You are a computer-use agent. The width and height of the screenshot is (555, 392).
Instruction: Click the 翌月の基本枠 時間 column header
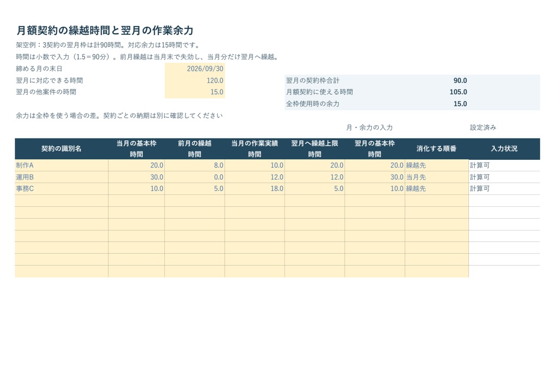[x=375, y=149]
